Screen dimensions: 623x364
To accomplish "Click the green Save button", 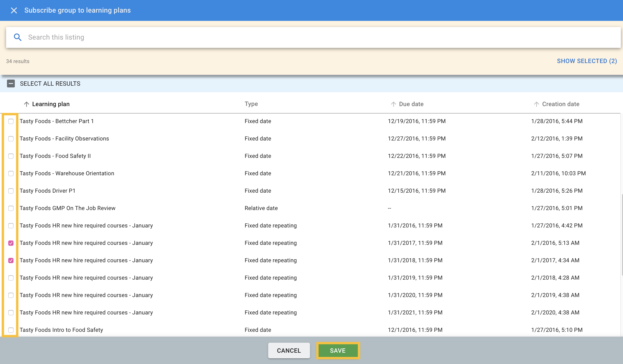I will (x=338, y=351).
